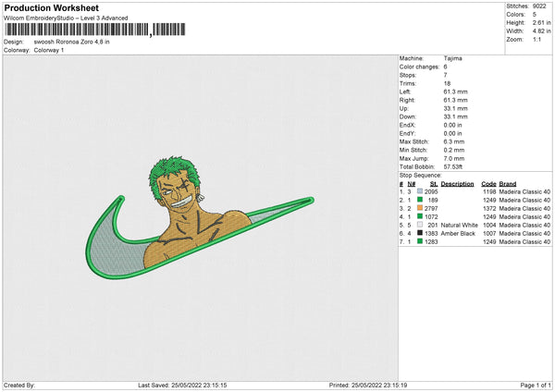Click the "Right:" measurement label

[407, 100]
